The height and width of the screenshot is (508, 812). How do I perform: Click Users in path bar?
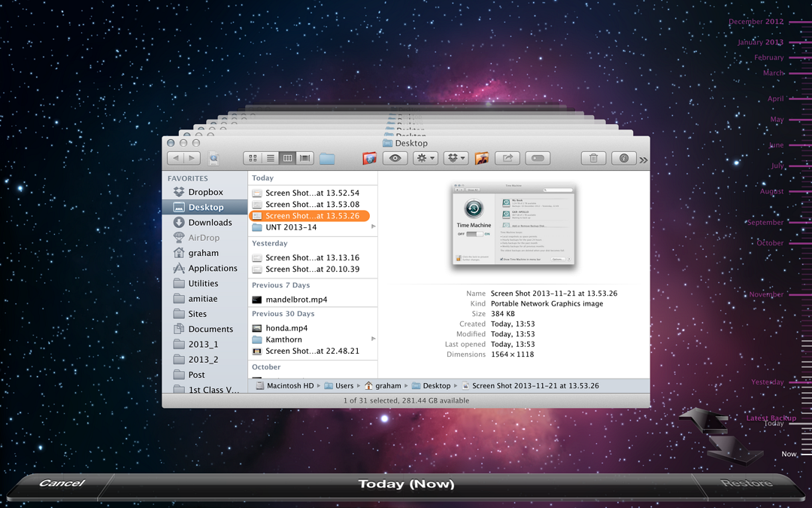[338, 385]
